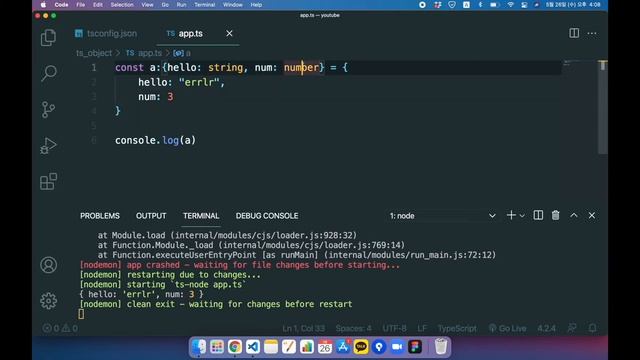Click the 'a' symbol breadcrumb

tap(182, 53)
